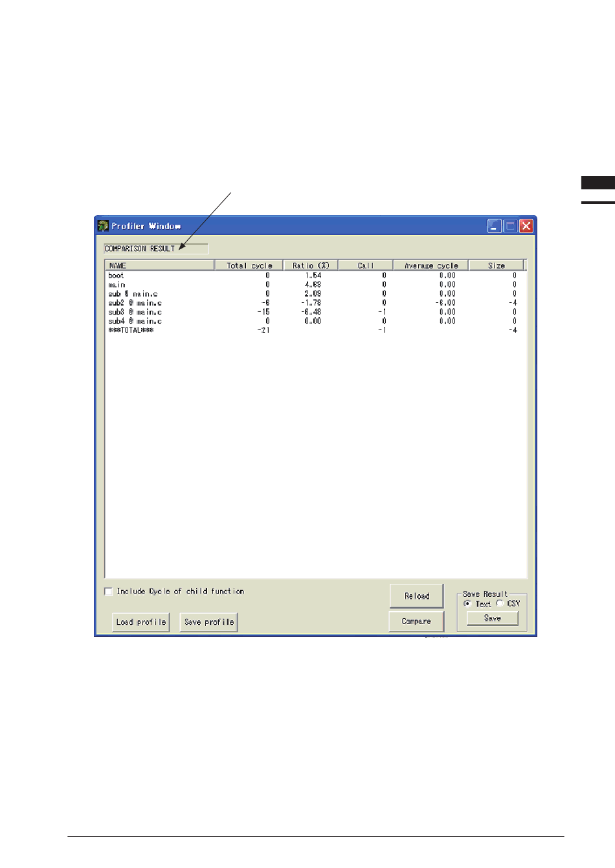Click Save in Save Result group
This screenshot has width=615, height=868.
pos(493,618)
